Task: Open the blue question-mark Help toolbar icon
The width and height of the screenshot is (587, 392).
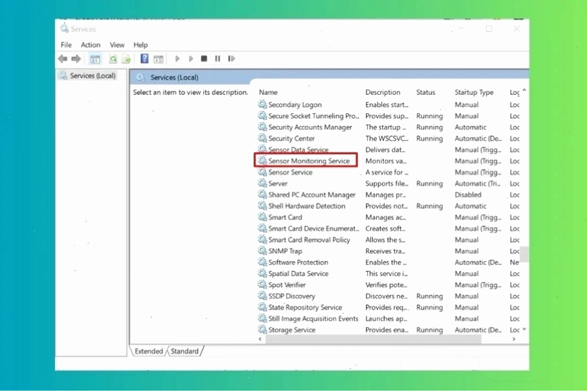Action: click(144, 59)
